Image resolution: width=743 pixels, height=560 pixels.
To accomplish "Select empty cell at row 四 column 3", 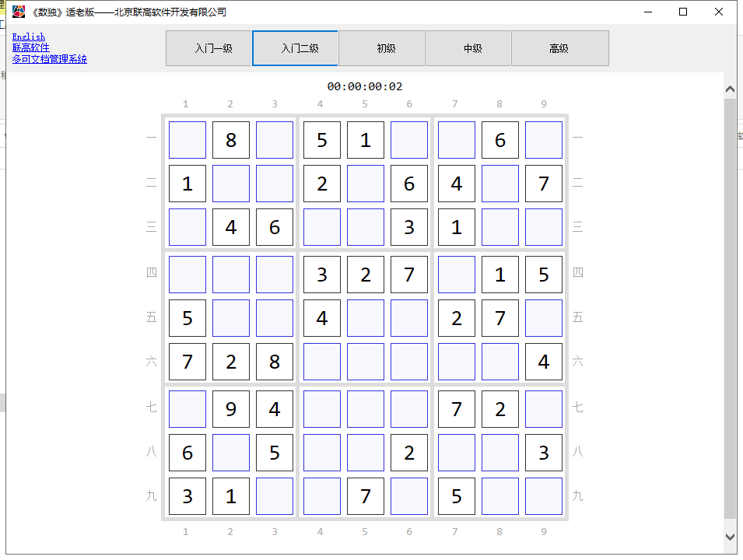I will [275, 275].
